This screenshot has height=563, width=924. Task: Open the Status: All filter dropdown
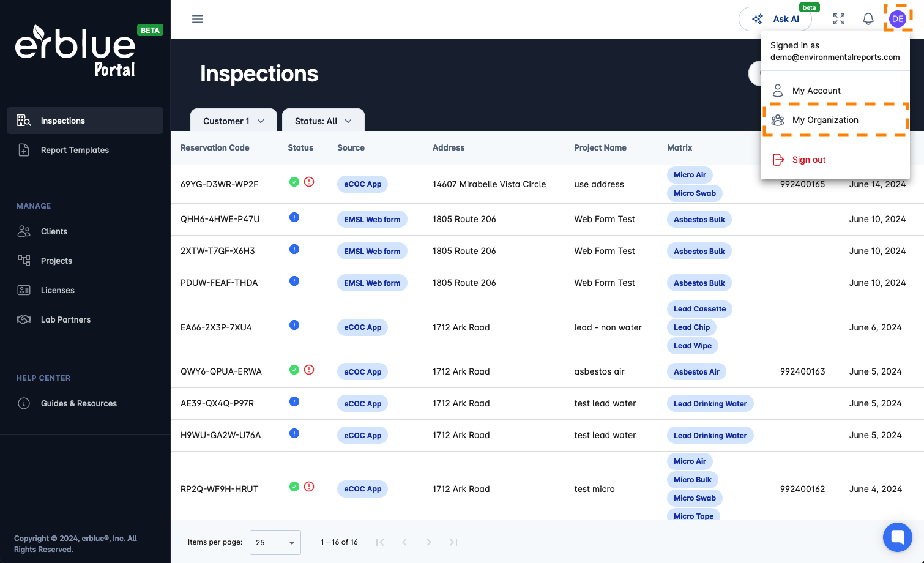pyautogui.click(x=323, y=121)
